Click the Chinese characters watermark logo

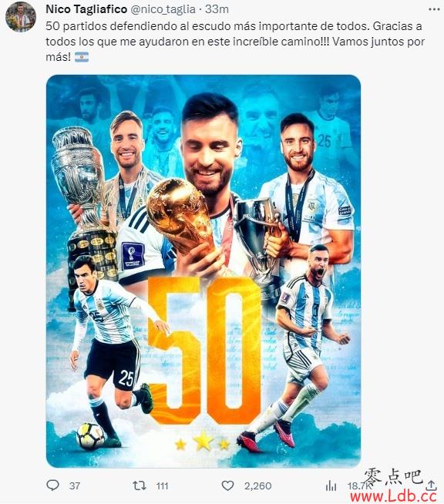click(x=393, y=477)
